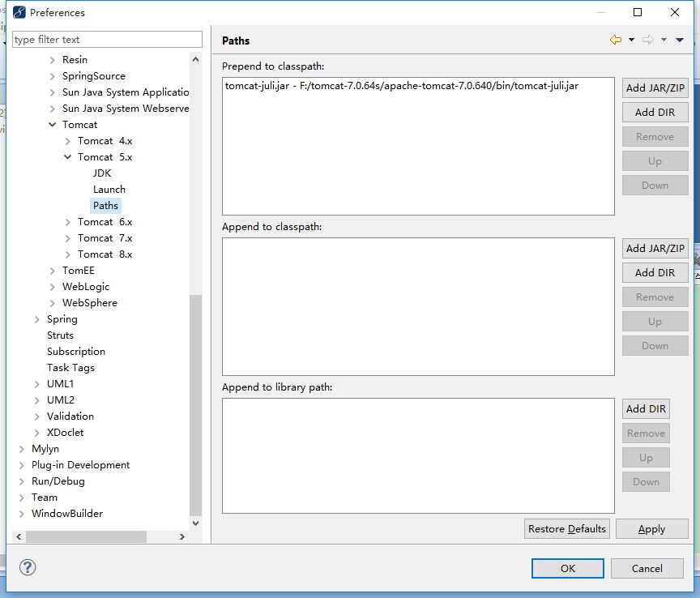Select the Paths tree item
Screen dimensions: 700x598
point(106,206)
